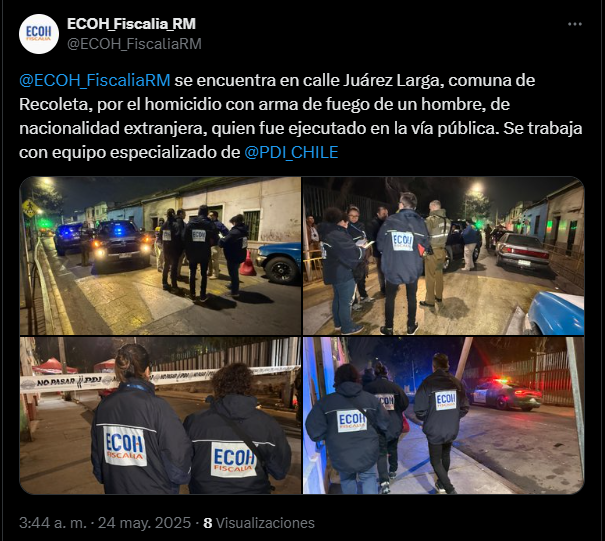605x541 pixels.
Task: Open the top-left photo with patrol vehicles
Action: click(161, 256)
